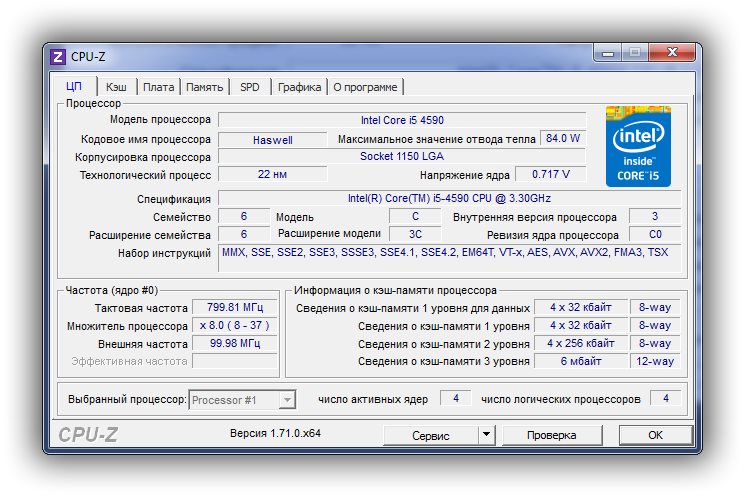Click the CPU-Z purple Z title icon
The image size is (745, 497).
point(57,57)
